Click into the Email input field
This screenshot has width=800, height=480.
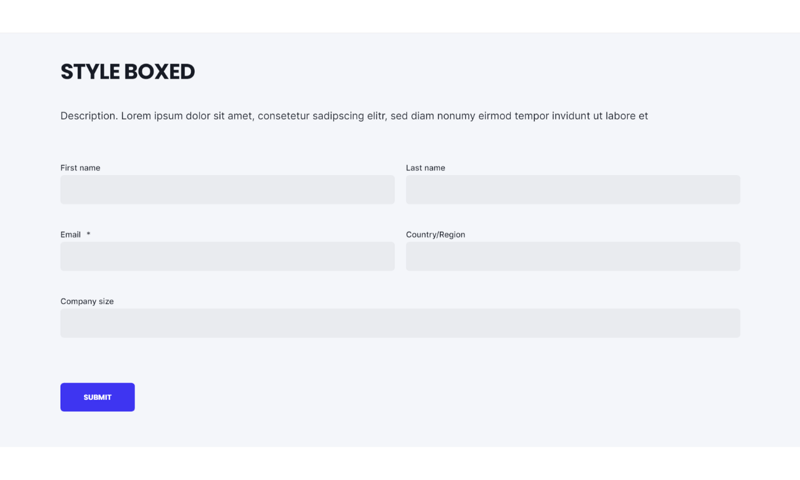click(227, 256)
